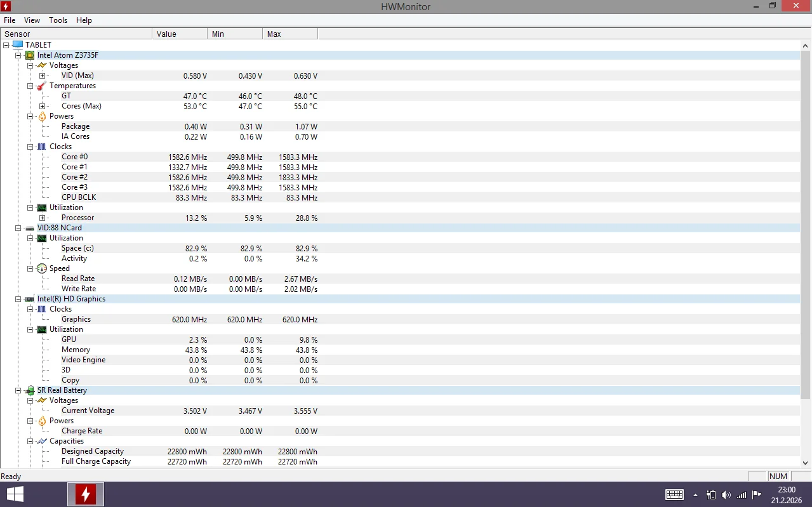Click HWMonitor title bar app icon
Viewport: 812px width, 507px height.
click(x=7, y=6)
